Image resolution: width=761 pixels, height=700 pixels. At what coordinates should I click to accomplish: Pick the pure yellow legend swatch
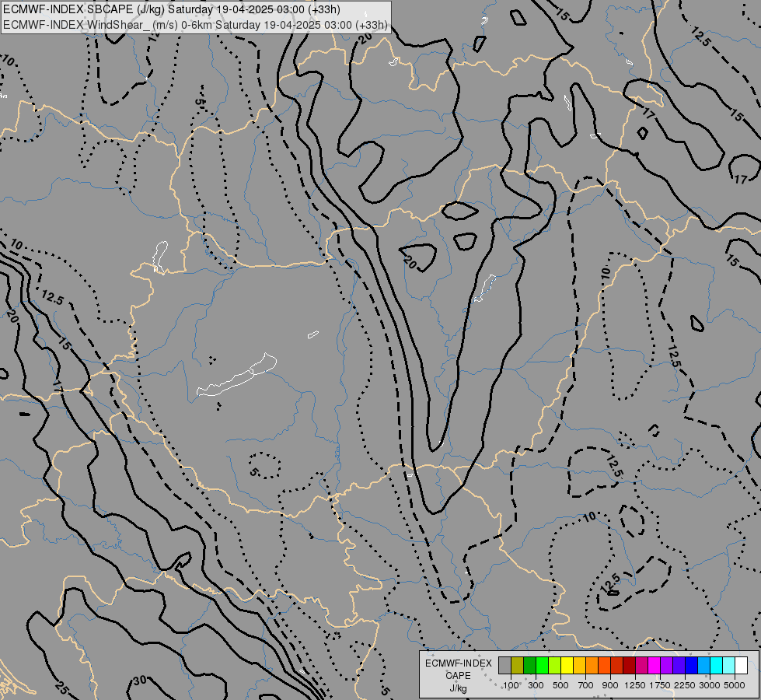pos(567,665)
